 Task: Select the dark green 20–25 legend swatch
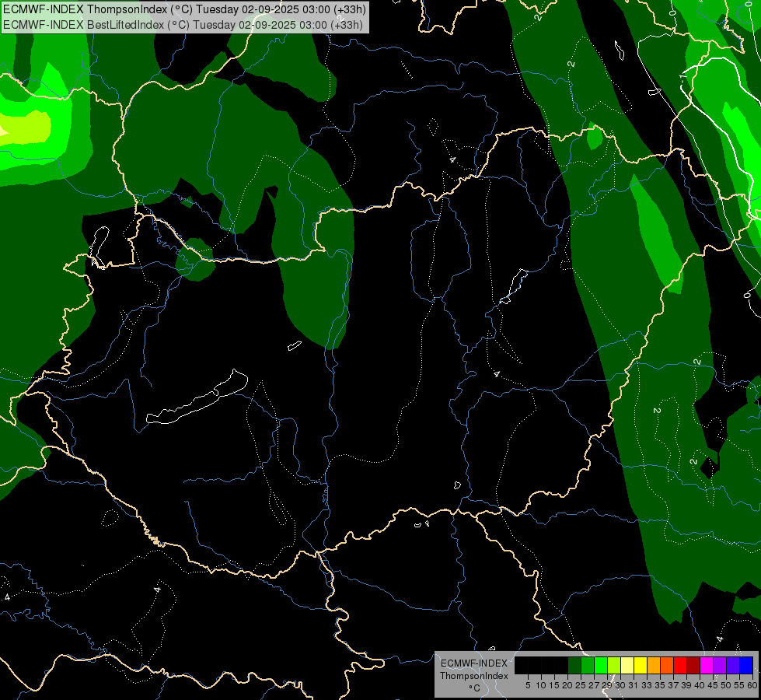tap(574, 665)
